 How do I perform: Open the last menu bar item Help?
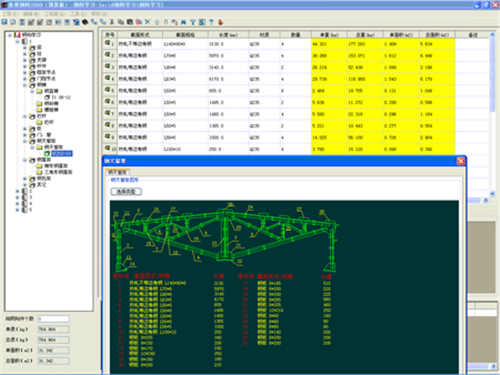point(99,14)
